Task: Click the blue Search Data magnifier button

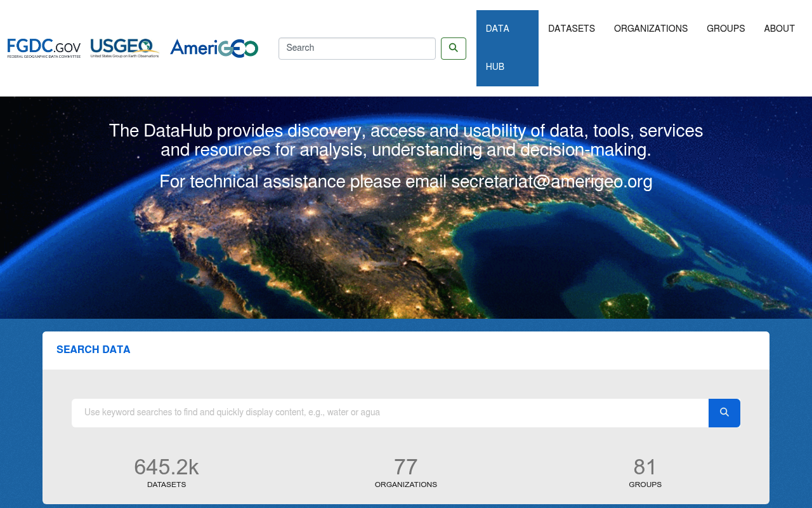Action: (x=724, y=413)
